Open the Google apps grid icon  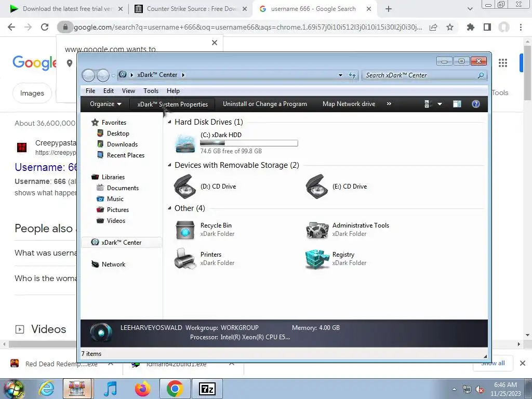click(503, 63)
